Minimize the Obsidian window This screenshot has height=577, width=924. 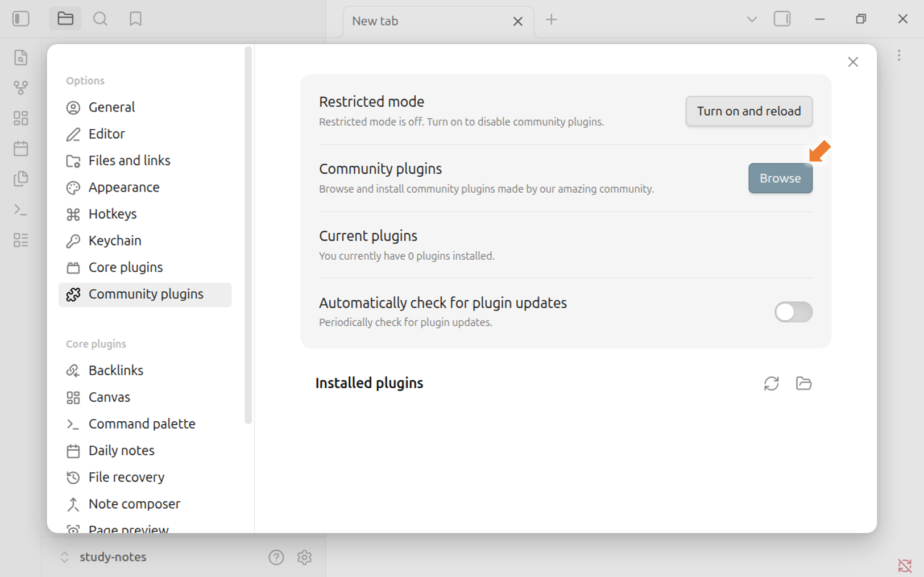point(820,19)
